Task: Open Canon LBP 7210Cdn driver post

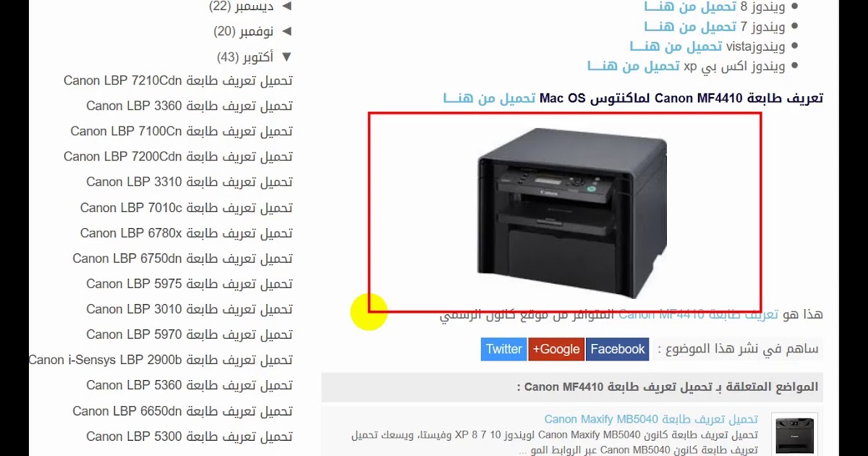Action: (178, 80)
